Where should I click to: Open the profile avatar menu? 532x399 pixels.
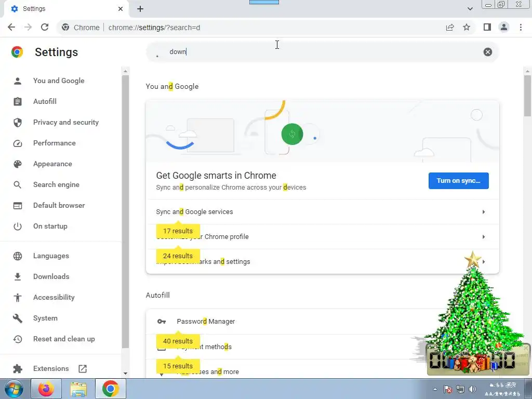tap(504, 27)
